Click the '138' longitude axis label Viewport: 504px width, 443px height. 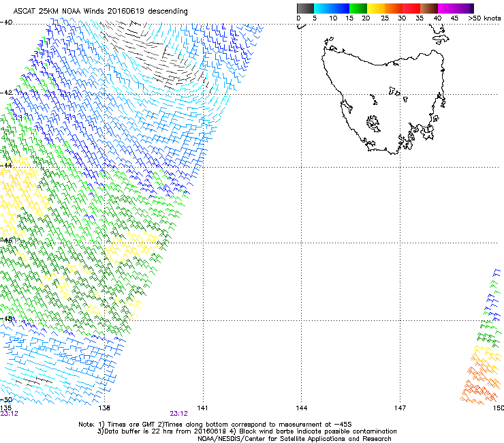coord(104,408)
